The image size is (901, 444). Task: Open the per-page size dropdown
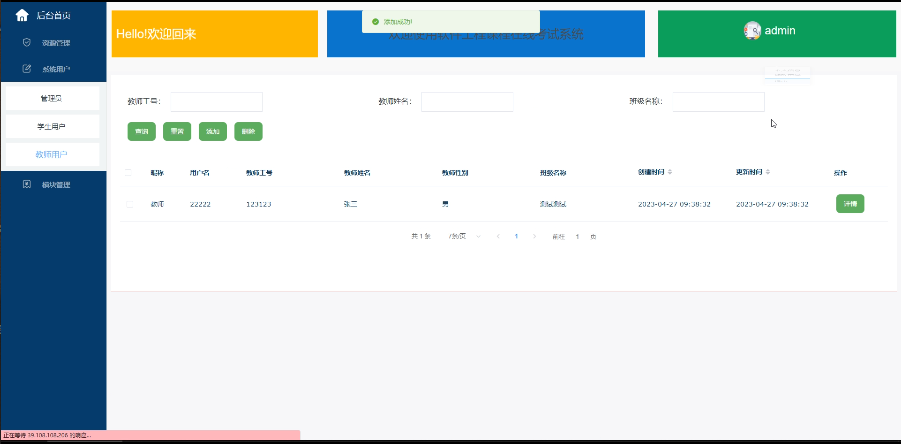465,237
